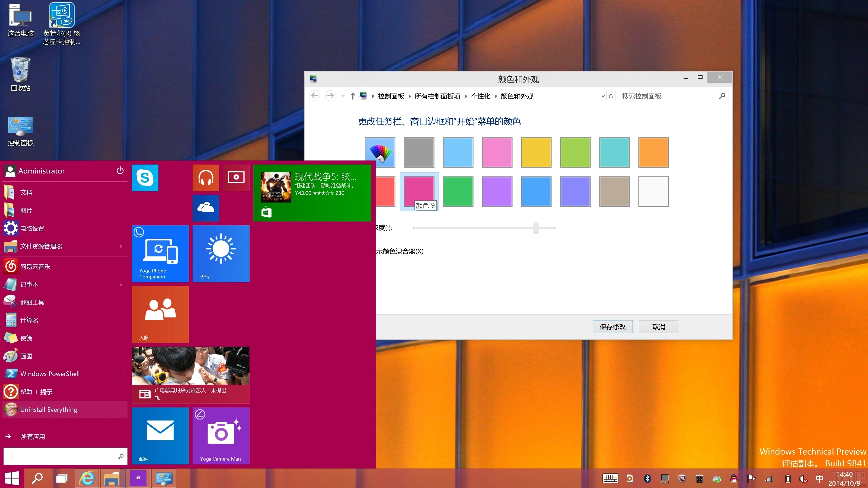Screen dimensions: 868x488
Task: Launch 便笺 from the Start menu
Action: [65, 338]
